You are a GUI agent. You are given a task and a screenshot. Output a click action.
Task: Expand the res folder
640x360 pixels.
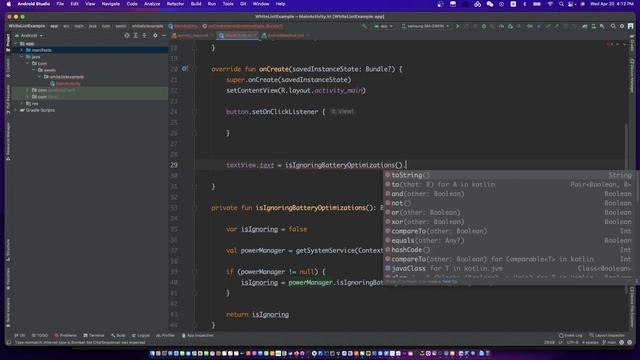tap(22, 104)
